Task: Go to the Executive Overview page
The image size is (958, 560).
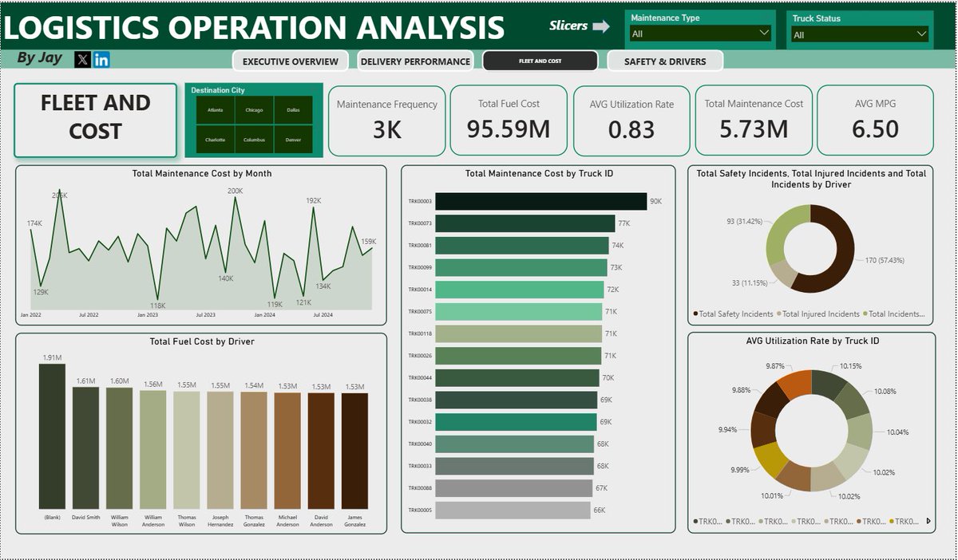Action: click(x=291, y=61)
